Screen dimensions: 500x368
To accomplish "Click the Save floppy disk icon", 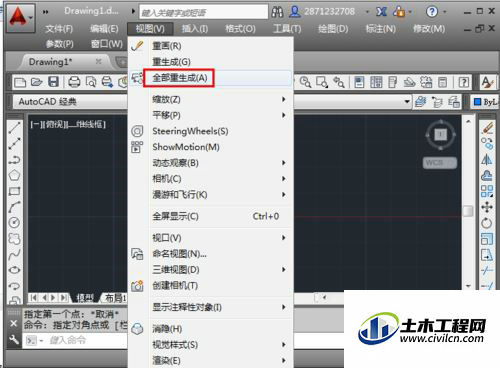I will tap(53, 82).
